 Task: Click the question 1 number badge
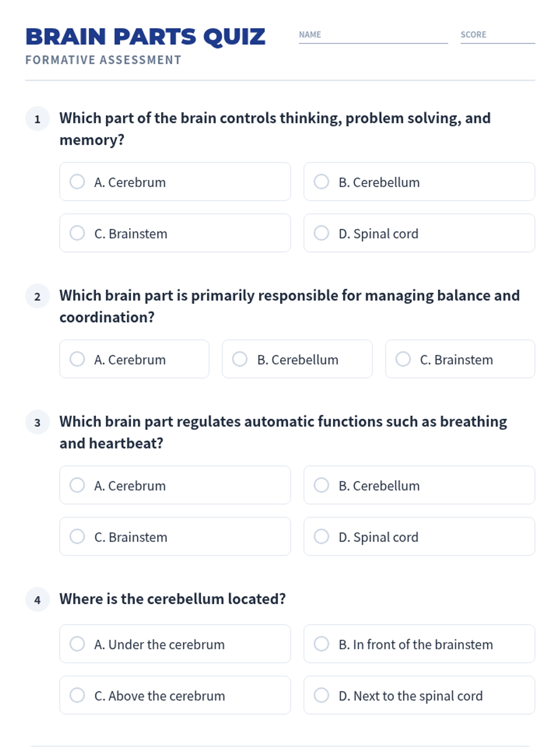point(37,119)
